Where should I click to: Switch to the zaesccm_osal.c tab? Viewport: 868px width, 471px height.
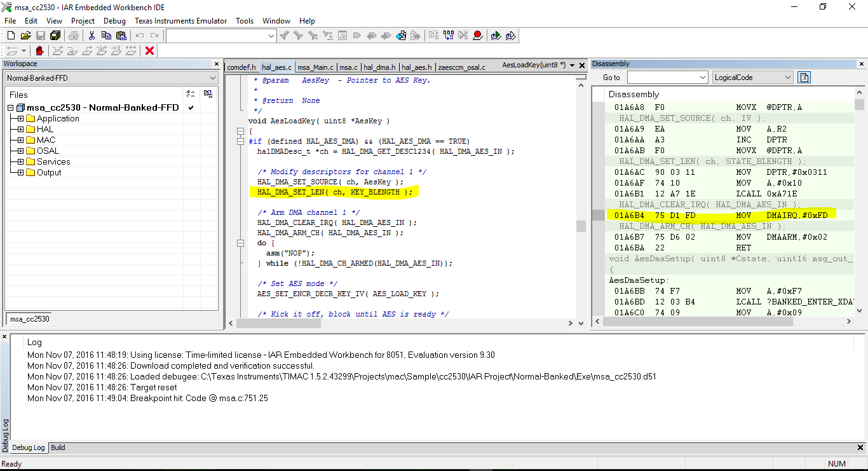tap(462, 67)
